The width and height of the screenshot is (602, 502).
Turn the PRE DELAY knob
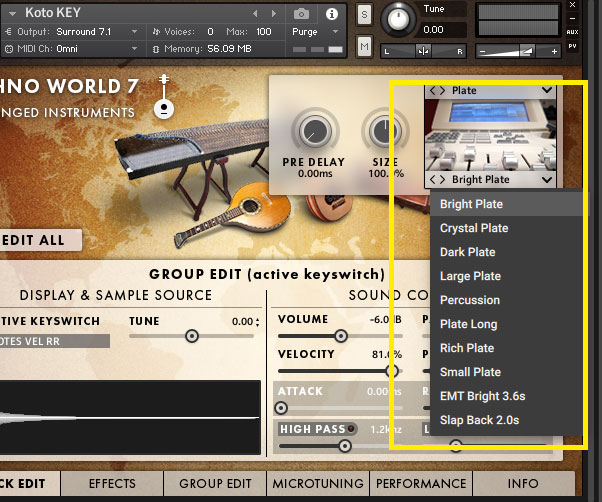click(315, 132)
